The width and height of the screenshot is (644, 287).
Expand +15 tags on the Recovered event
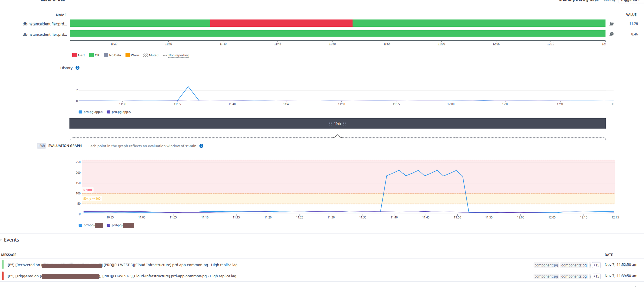(x=596, y=265)
